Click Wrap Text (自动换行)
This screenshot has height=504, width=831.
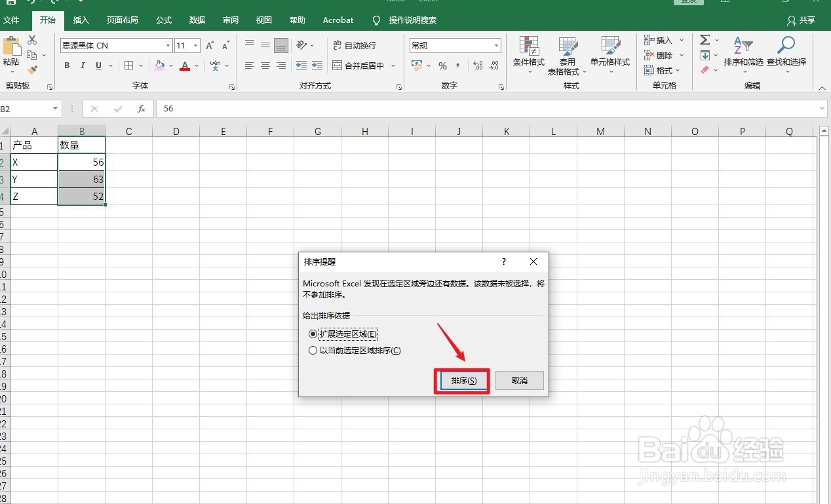point(355,45)
